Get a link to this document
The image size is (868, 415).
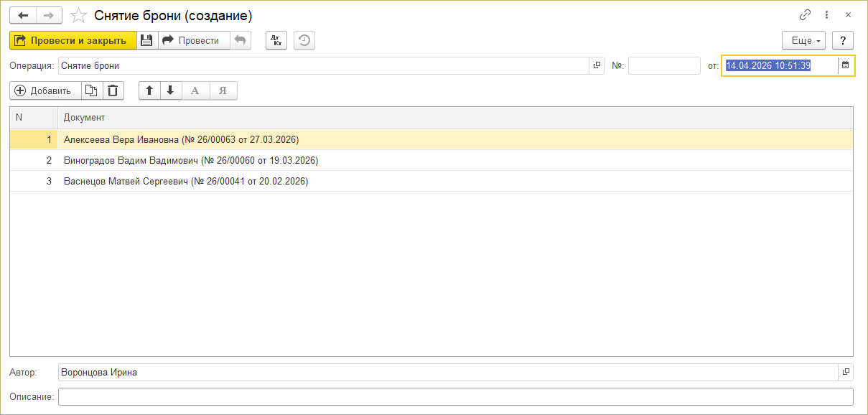(805, 15)
